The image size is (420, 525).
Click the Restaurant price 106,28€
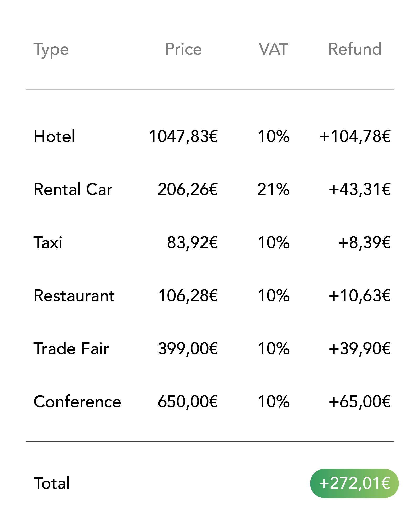pos(188,296)
